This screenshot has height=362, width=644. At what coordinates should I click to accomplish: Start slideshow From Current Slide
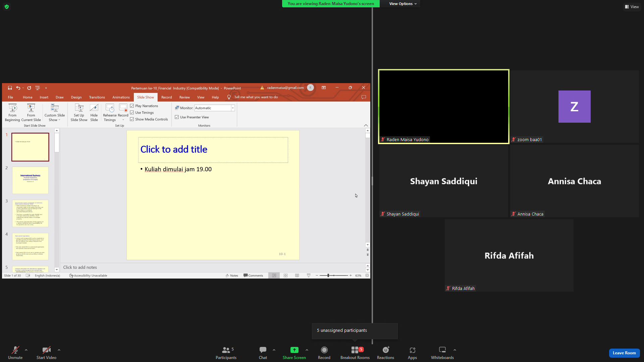click(x=31, y=113)
